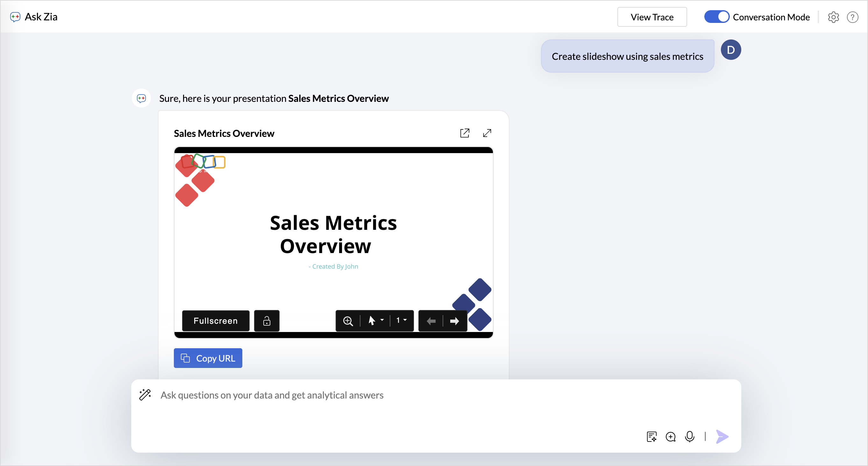
Task: Expand the slideshow preview with arrows icon
Action: [x=487, y=133]
